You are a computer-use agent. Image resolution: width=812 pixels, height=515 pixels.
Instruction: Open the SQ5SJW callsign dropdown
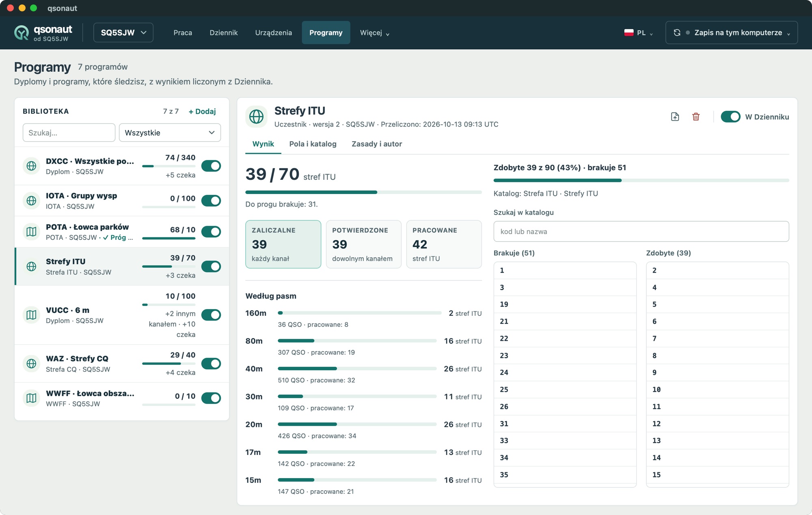pyautogui.click(x=123, y=32)
